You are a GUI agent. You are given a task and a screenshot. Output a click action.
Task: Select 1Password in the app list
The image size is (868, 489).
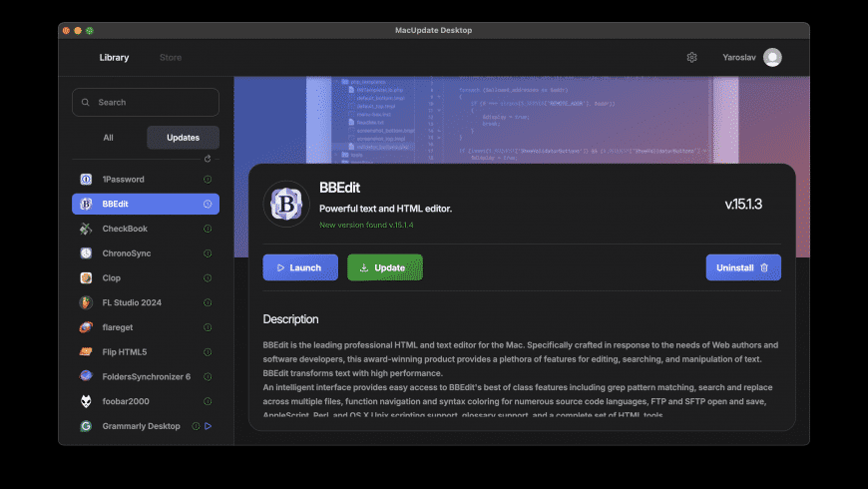pyautogui.click(x=146, y=180)
